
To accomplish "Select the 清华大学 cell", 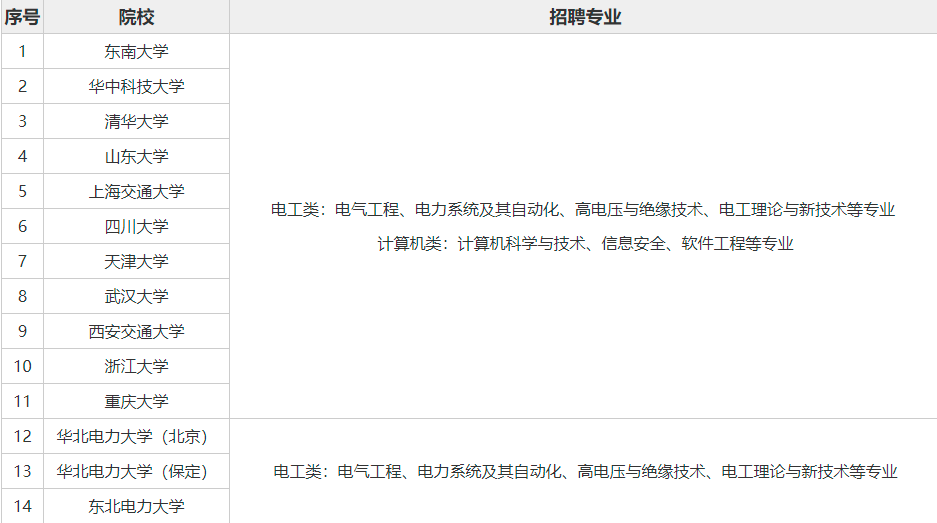I will (136, 121).
